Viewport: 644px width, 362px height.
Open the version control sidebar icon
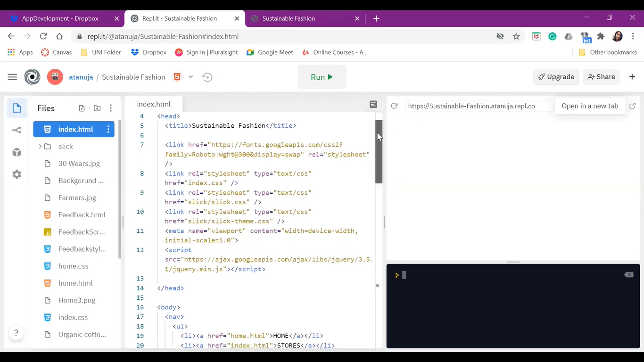point(17,131)
